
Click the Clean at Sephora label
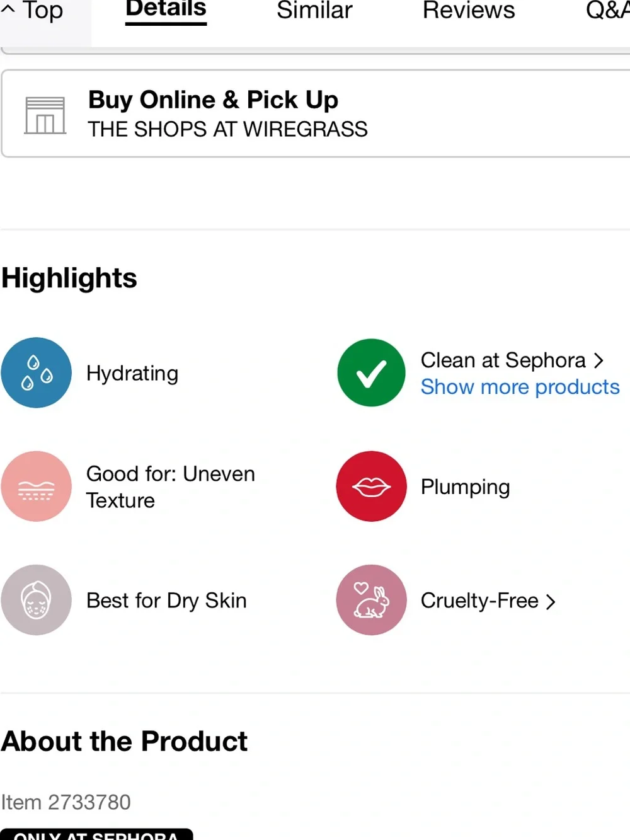[503, 360]
